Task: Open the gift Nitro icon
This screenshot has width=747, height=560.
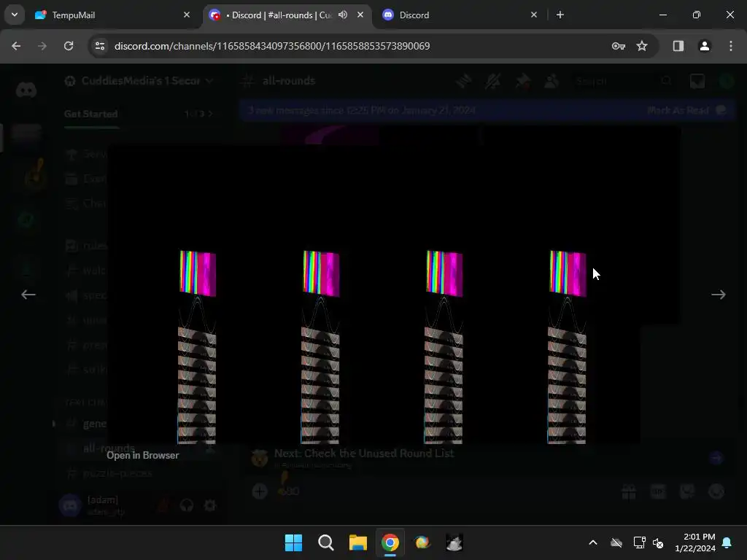Action: coord(629,491)
